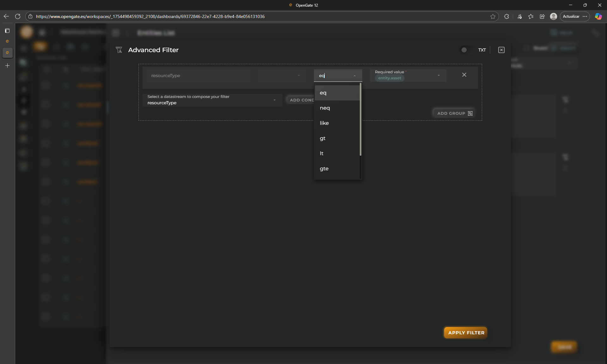Select the 'like' operator option
Screen dimensions: 607x364
(x=324, y=123)
